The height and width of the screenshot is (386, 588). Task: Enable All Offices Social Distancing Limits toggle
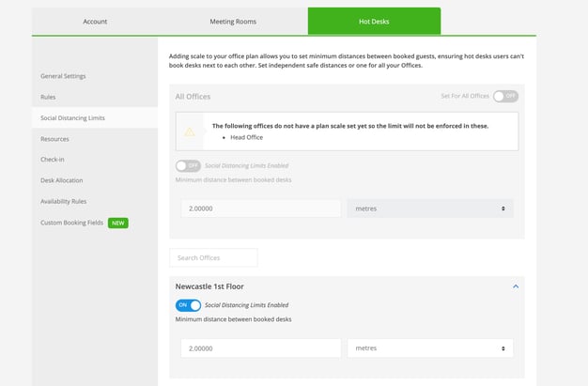(x=188, y=165)
